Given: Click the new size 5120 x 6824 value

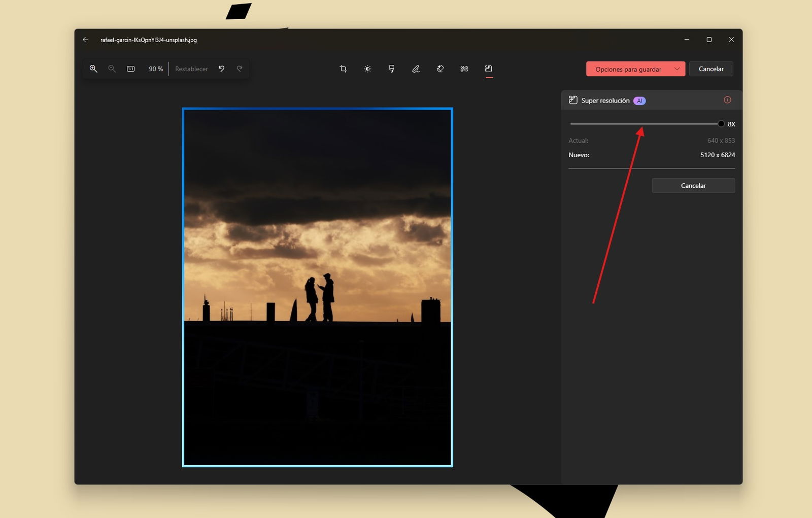Looking at the screenshot, I should (718, 155).
